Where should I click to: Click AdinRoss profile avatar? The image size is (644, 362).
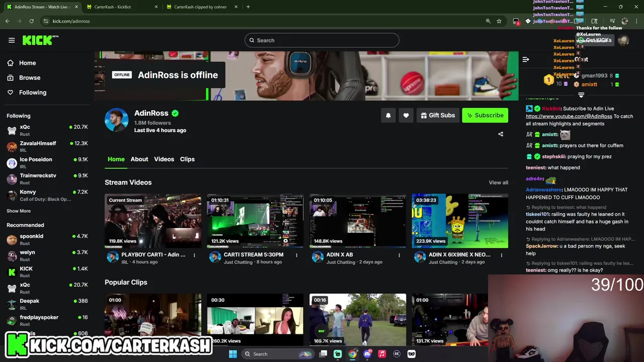[116, 120]
